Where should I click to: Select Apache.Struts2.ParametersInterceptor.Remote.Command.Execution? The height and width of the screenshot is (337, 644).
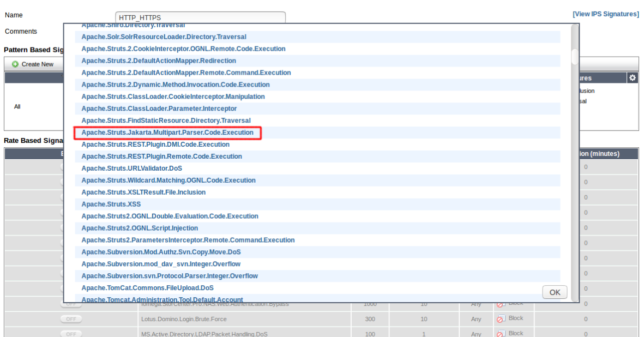click(x=188, y=240)
